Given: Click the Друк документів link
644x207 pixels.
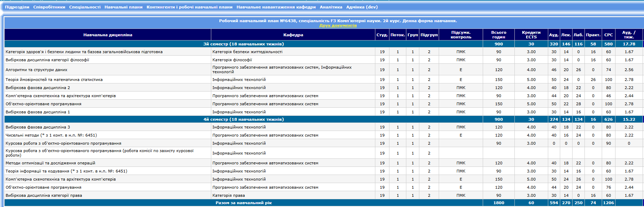Looking at the screenshot, I should pyautogui.click(x=338, y=25).
